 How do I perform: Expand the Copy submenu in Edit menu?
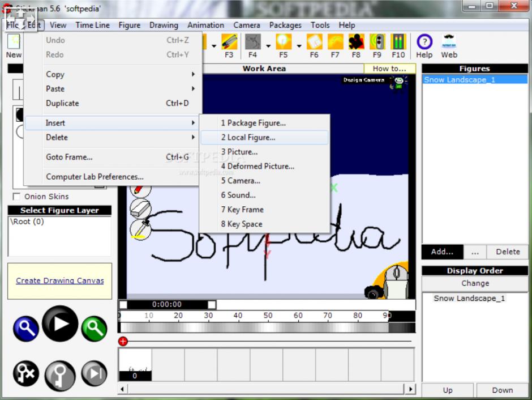pyautogui.click(x=112, y=74)
